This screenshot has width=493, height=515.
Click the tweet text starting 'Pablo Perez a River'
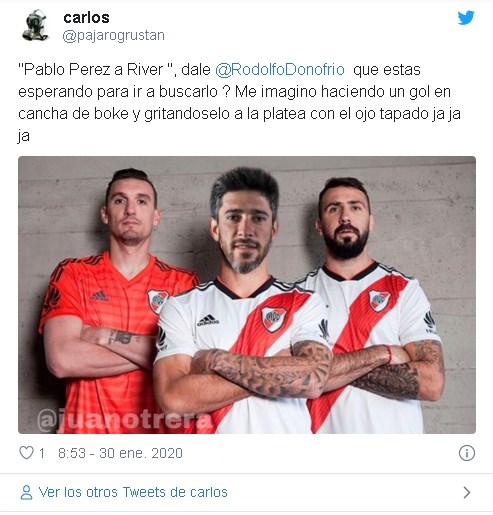pos(239,102)
